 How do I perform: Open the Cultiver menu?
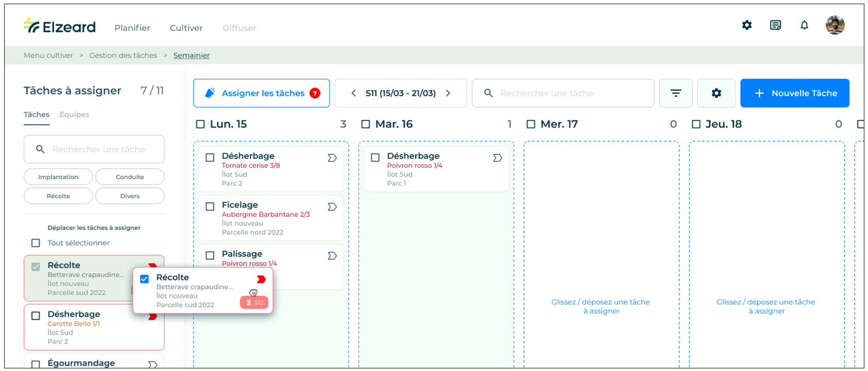186,28
